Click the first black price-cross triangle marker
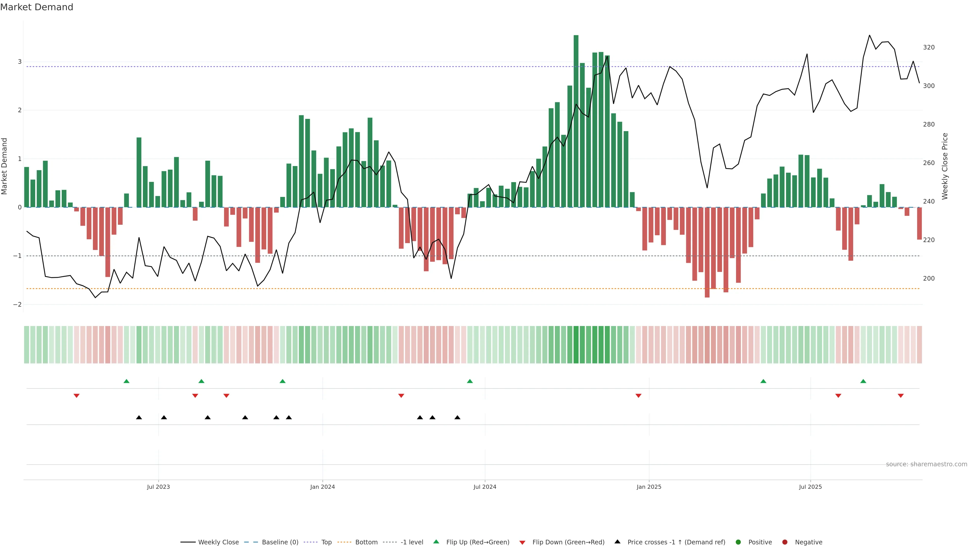The height and width of the screenshot is (551, 980). (x=139, y=418)
